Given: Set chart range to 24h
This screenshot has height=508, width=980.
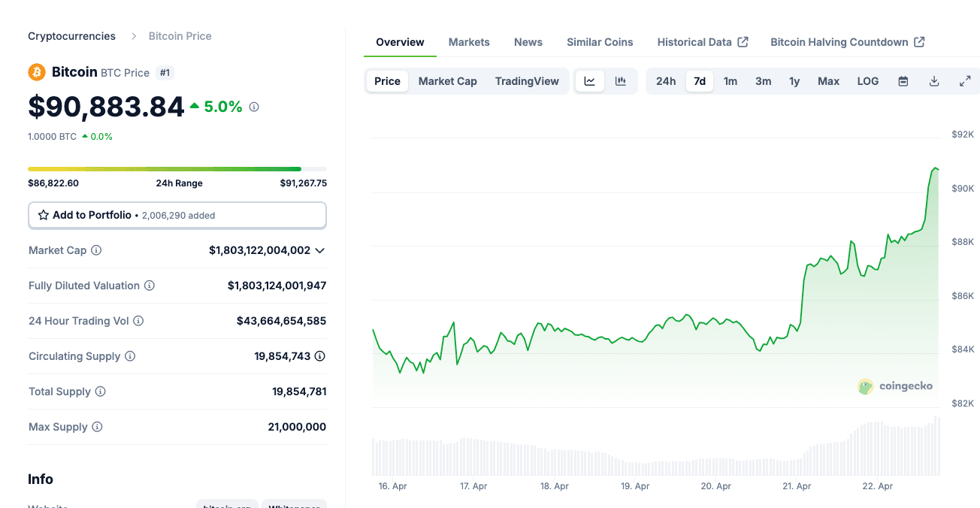Looking at the screenshot, I should [666, 81].
